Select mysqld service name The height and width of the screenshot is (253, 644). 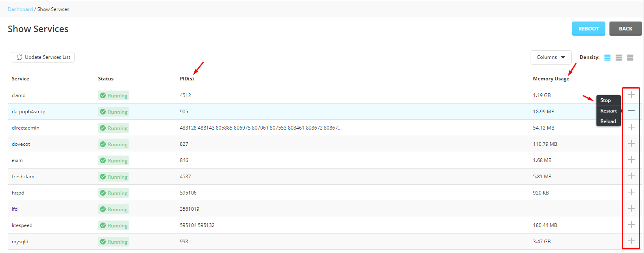(20, 242)
